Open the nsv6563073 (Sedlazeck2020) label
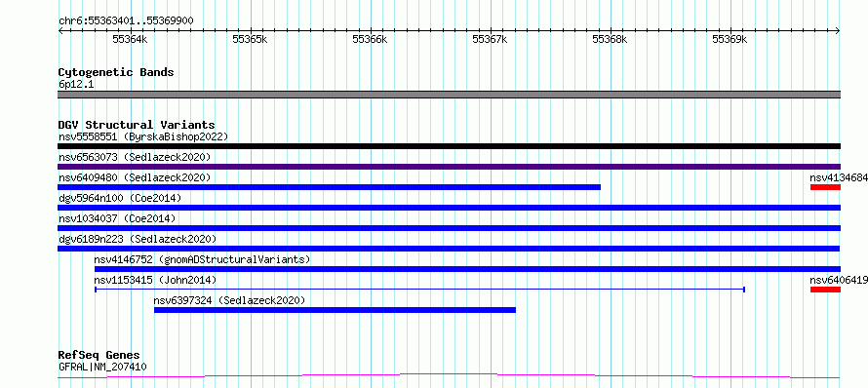 tap(135, 157)
